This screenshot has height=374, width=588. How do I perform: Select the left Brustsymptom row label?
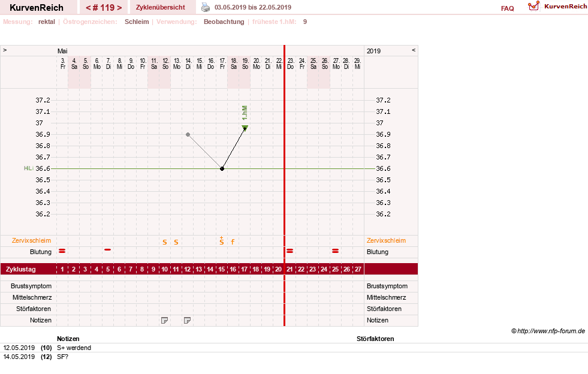[31, 286]
